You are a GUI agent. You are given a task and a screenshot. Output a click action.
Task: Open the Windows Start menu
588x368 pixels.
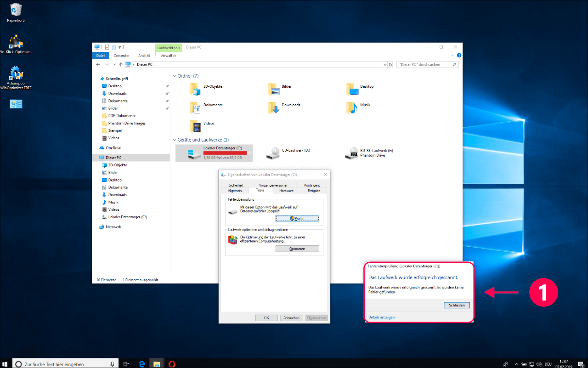point(6,364)
